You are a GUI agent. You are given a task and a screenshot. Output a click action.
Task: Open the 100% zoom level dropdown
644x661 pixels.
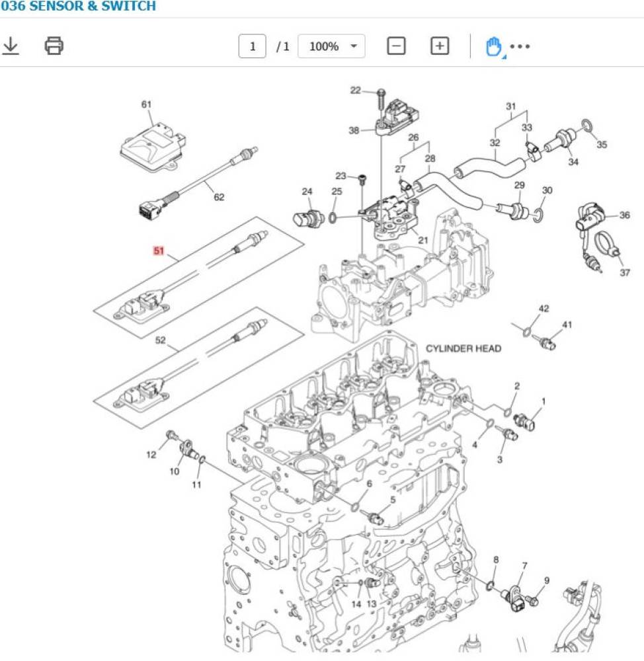331,46
